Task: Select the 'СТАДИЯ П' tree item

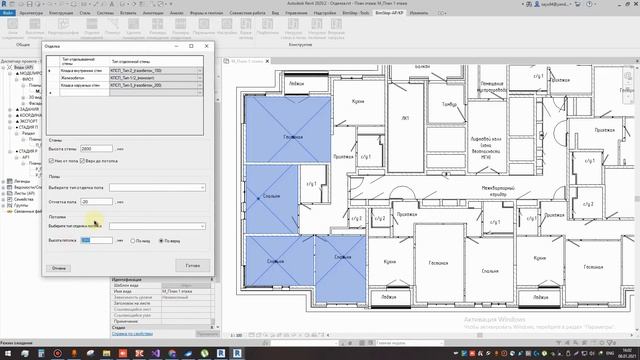Action: point(28,127)
